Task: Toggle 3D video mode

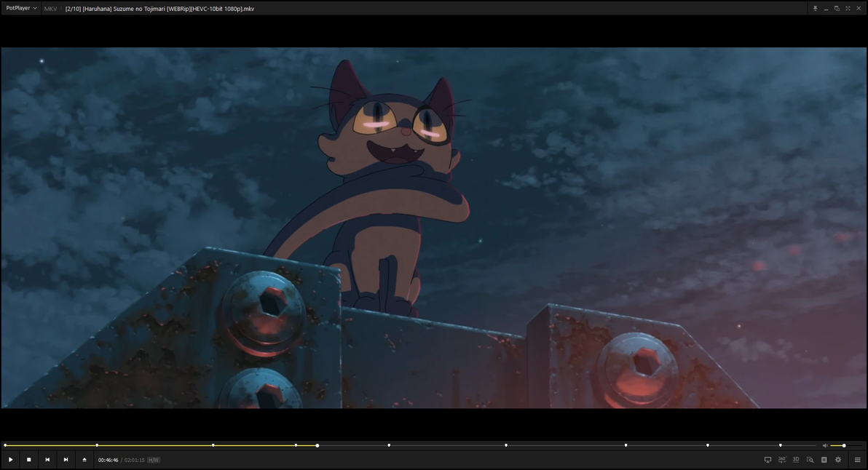Action: point(796,460)
